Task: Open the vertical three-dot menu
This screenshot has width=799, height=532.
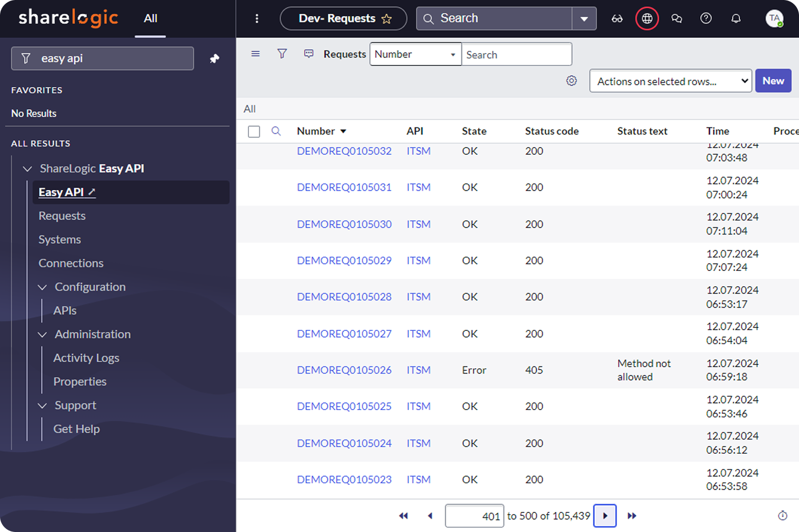Action: (256, 19)
